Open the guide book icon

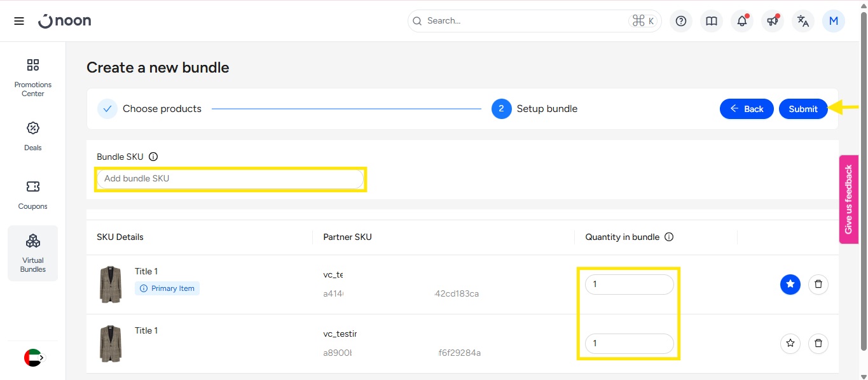712,21
